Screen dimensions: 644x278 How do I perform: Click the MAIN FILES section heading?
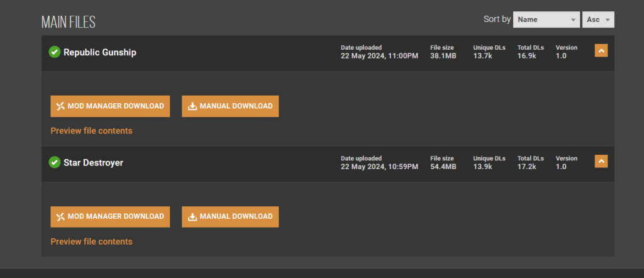[x=69, y=22]
